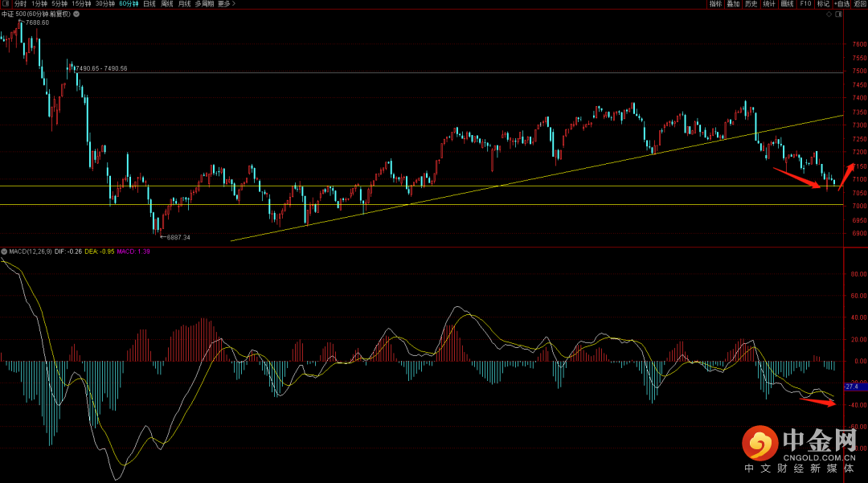Open the 多周期 multi-period view
The width and height of the screenshot is (868, 483).
tap(204, 4)
